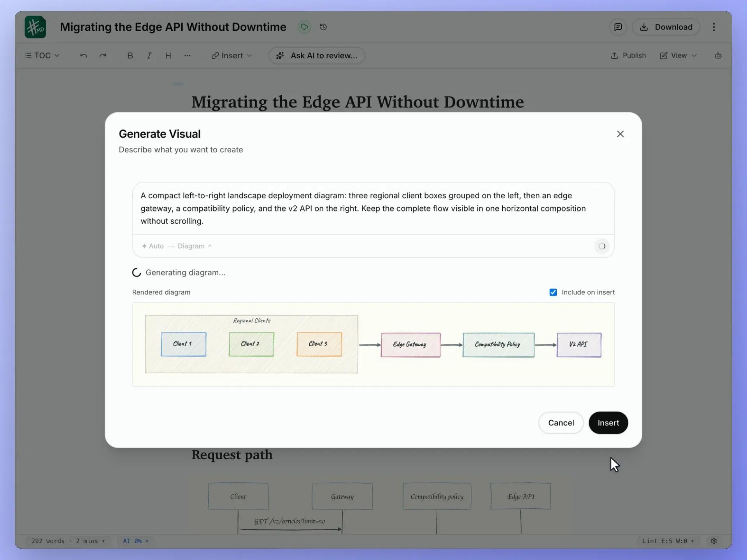Insert the generated diagram
This screenshot has width=747, height=560.
(608, 423)
